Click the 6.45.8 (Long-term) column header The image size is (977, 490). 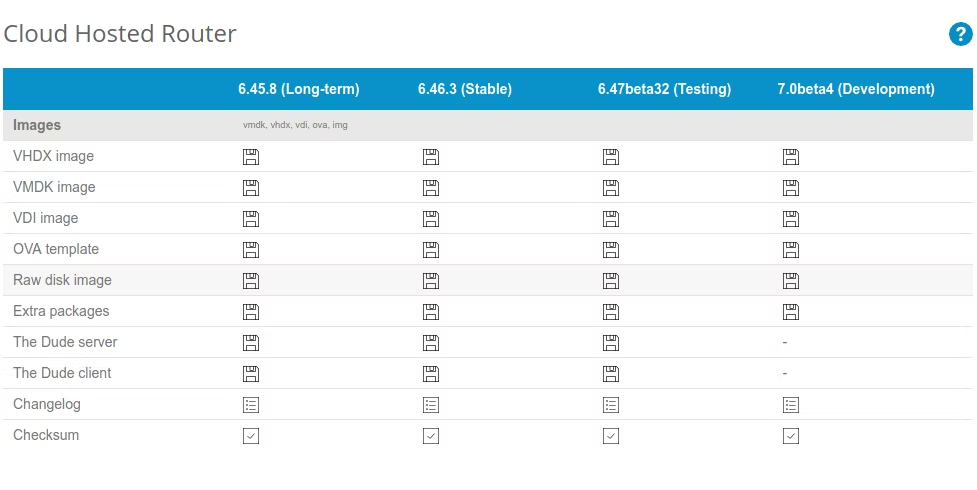[298, 89]
